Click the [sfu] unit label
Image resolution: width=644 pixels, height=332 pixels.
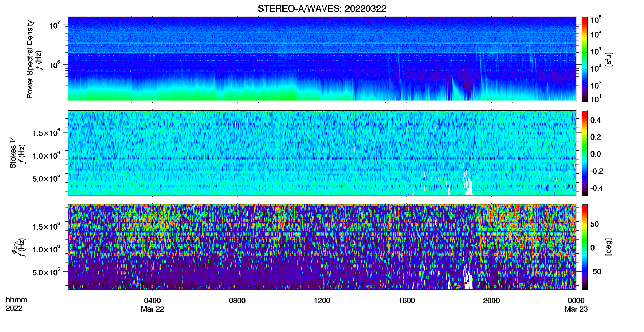[x=608, y=59]
